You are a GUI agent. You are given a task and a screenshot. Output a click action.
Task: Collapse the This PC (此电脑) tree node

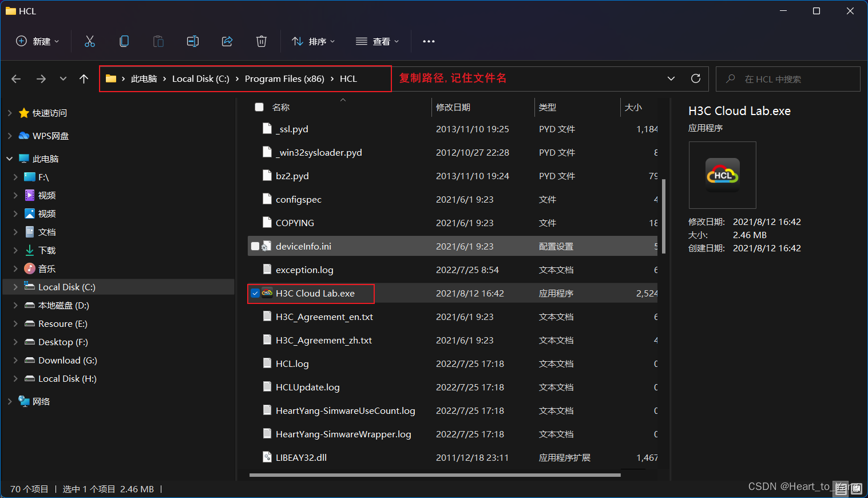[x=10, y=159]
